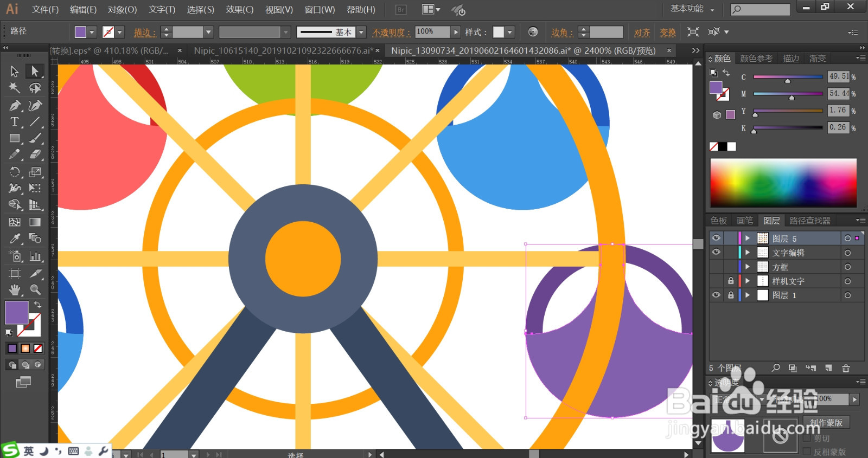Select the Type tool
The image size is (868, 458).
[x=15, y=122]
